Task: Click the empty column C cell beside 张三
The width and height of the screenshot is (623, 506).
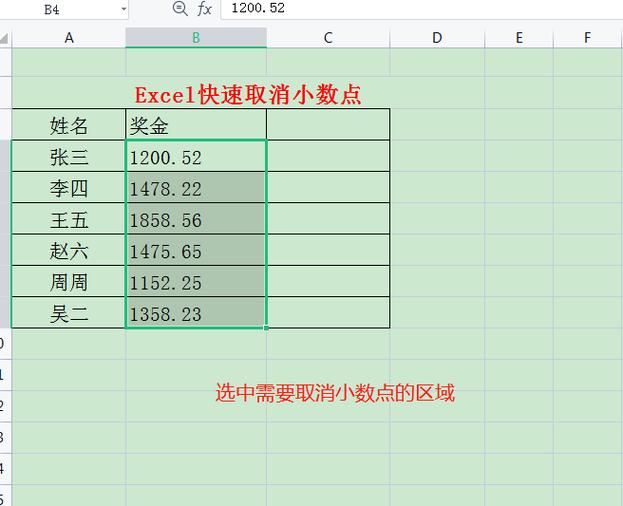Action: 328,156
